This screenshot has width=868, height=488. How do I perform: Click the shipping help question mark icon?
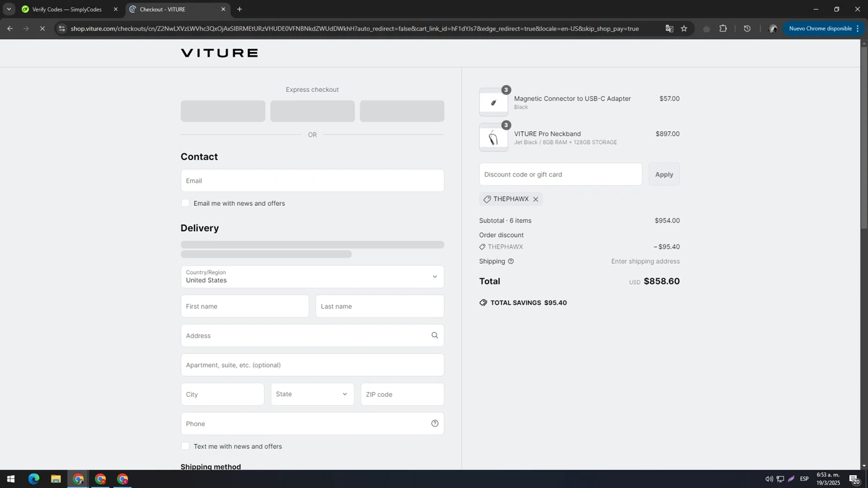click(x=511, y=261)
